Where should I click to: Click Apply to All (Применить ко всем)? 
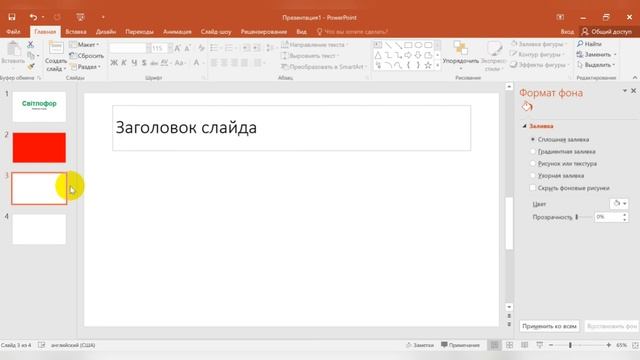pyautogui.click(x=549, y=326)
